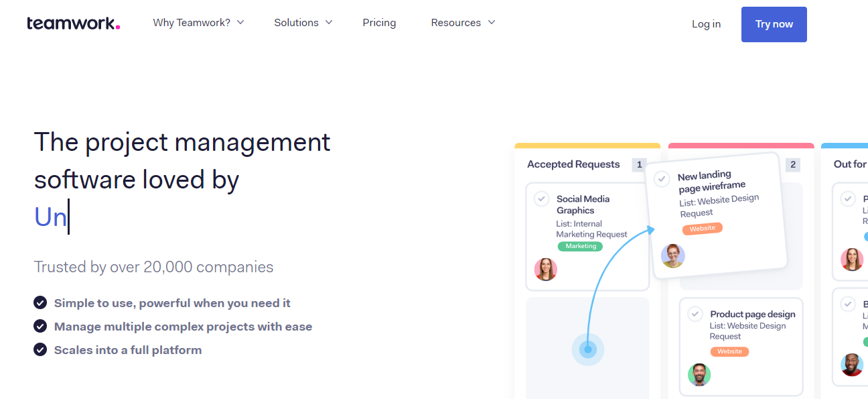Viewport: 868px width, 399px height.
Task: Click the avatar on New landing page wireframe card
Action: (x=672, y=255)
